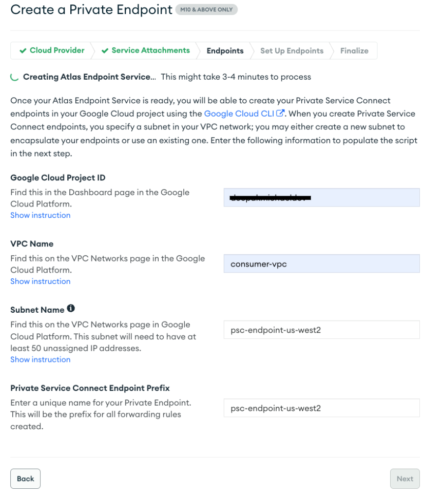Image resolution: width=433 pixels, height=504 pixels.
Task: Show instruction for Google Cloud Project ID
Action: pyautogui.click(x=40, y=215)
